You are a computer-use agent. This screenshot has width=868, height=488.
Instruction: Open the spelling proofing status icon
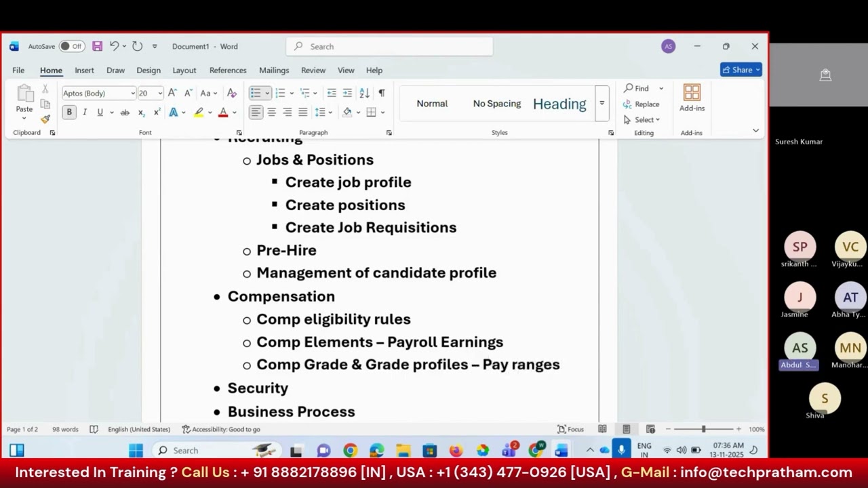94,429
